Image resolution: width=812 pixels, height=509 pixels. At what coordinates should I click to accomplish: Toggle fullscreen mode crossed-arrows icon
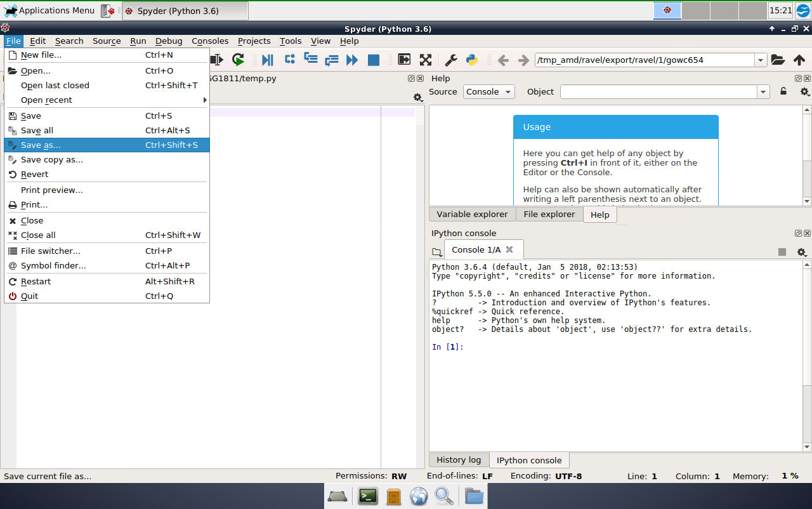[x=426, y=60]
